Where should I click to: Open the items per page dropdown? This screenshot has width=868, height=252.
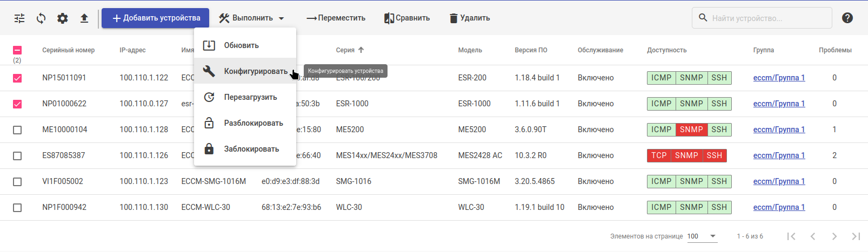[x=702, y=236]
